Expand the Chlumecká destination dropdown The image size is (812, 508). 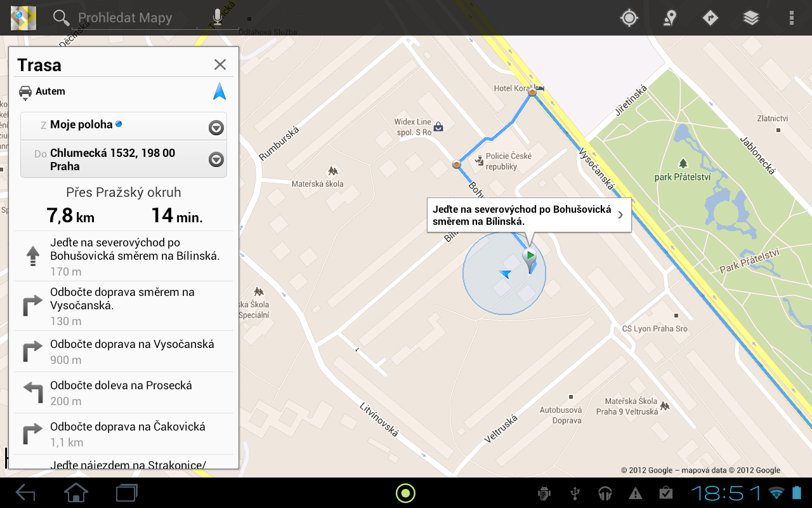(216, 159)
